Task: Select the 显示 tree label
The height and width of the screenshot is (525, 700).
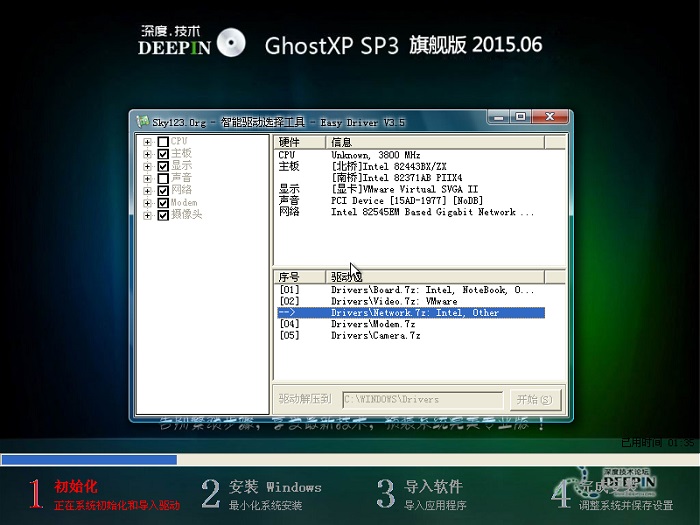Action: (x=181, y=166)
